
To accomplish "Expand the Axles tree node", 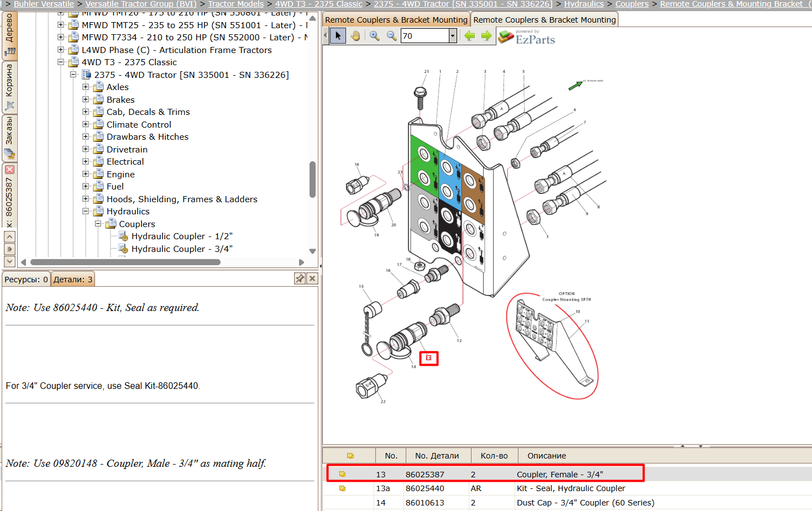I will click(86, 87).
